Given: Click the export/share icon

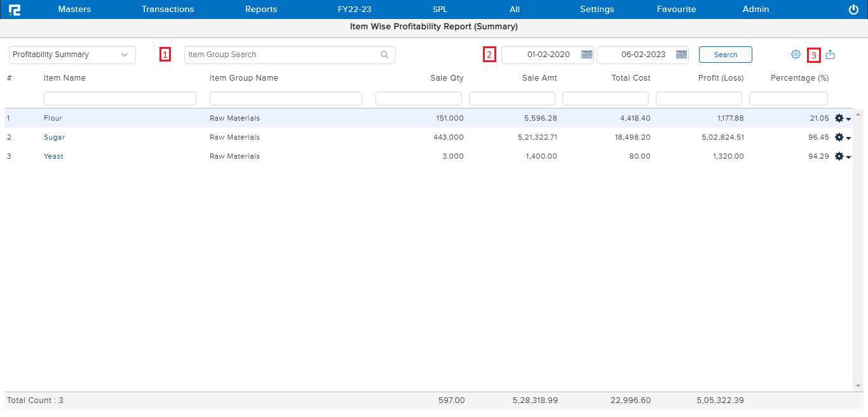Looking at the screenshot, I should point(831,55).
